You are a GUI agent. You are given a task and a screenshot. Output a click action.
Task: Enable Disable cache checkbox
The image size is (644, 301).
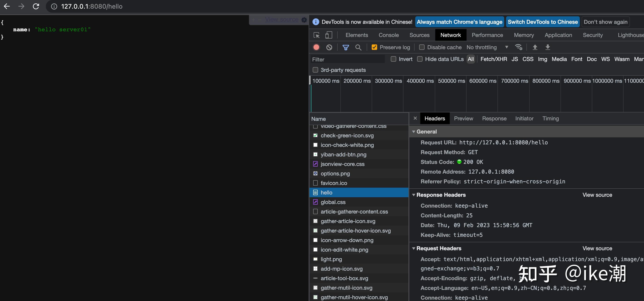click(x=422, y=47)
